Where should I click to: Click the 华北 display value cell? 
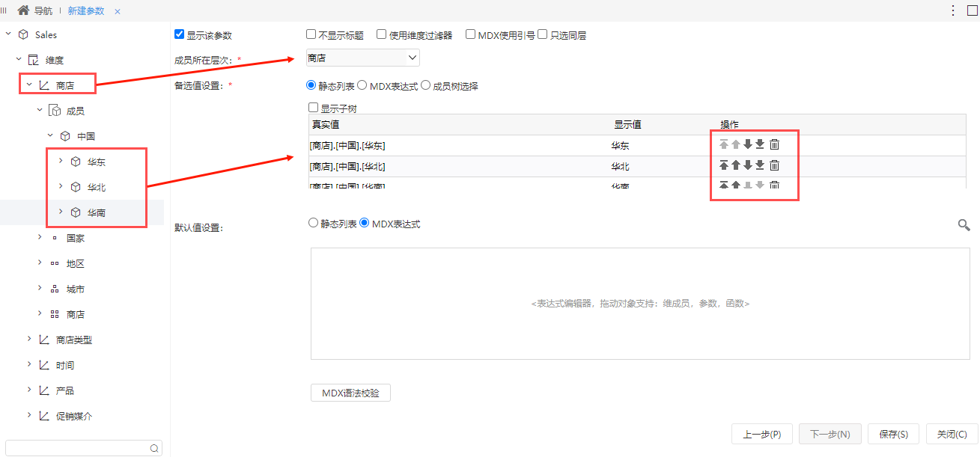click(621, 166)
